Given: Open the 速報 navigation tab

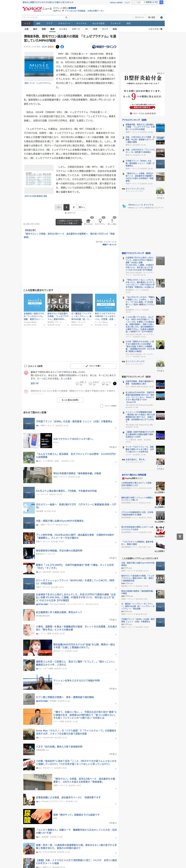Looking at the screenshot, I should click(x=38, y=24).
